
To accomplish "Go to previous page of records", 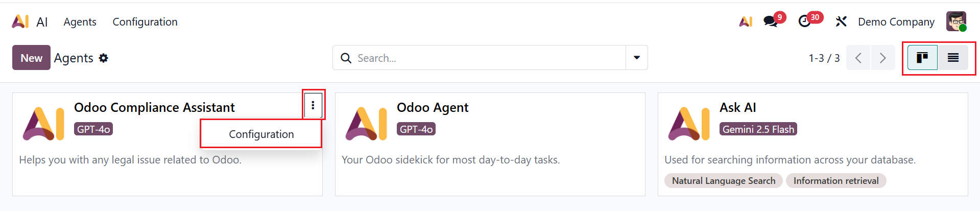I will (858, 58).
